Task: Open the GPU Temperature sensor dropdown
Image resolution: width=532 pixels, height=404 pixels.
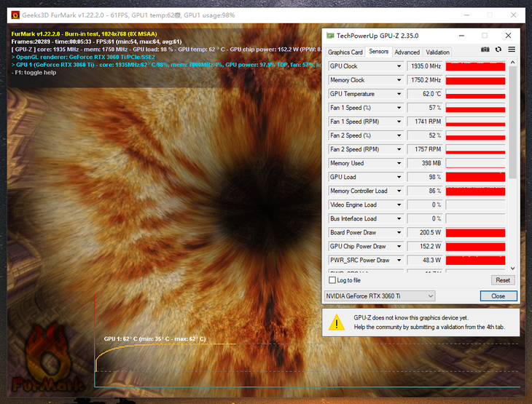Action: coord(399,94)
